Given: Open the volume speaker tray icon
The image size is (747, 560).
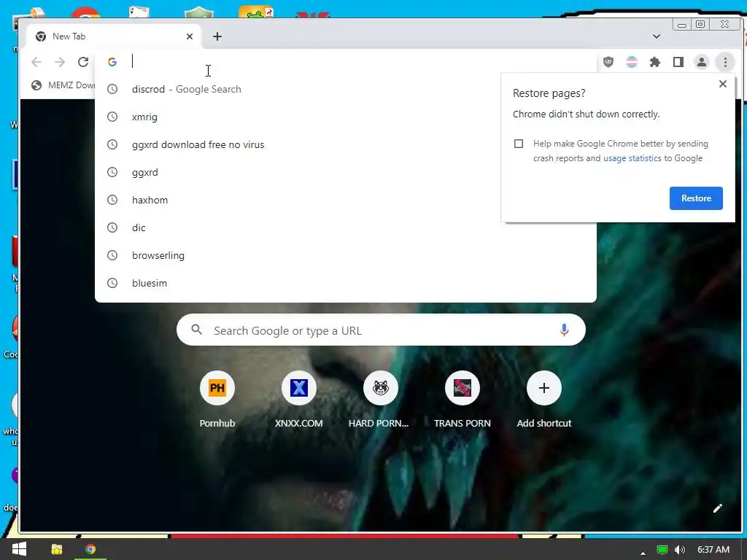Looking at the screenshot, I should click(x=681, y=550).
